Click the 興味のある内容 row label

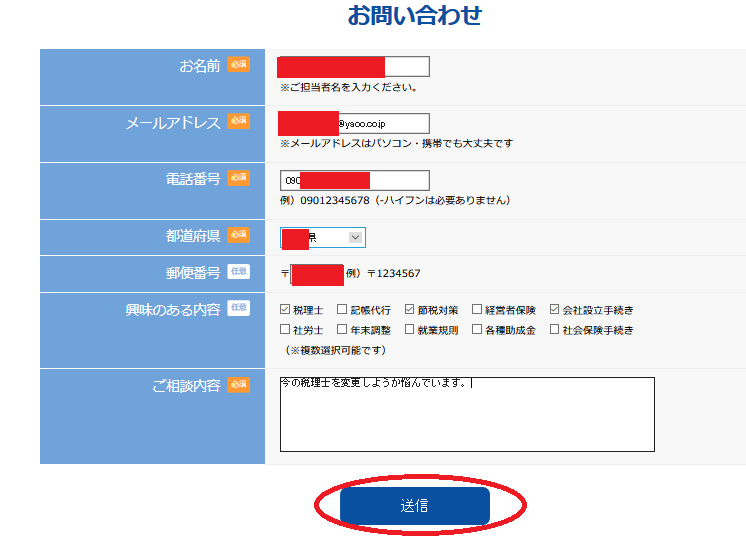pos(173,310)
